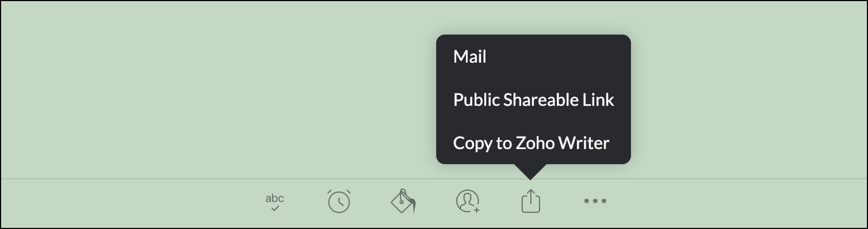This screenshot has height=229, width=868.
Task: Open the alarm clock reminder icon
Action: tap(339, 201)
